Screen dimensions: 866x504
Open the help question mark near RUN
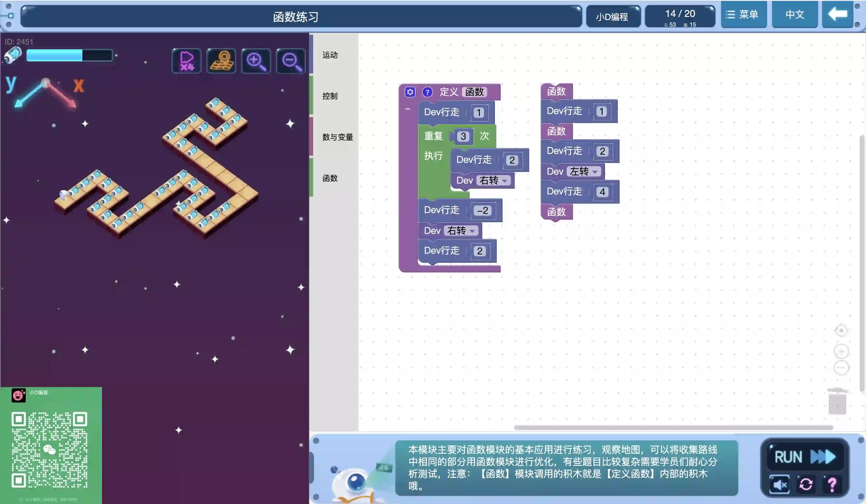click(832, 484)
